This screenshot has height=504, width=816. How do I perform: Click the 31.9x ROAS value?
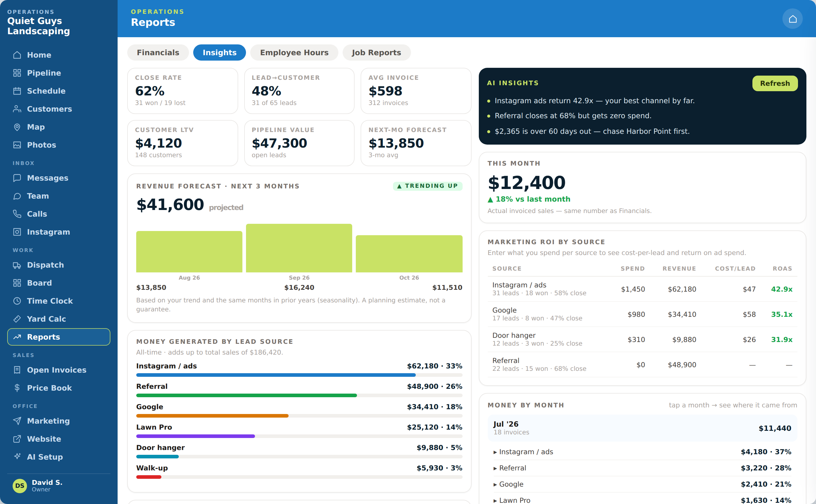pos(782,340)
